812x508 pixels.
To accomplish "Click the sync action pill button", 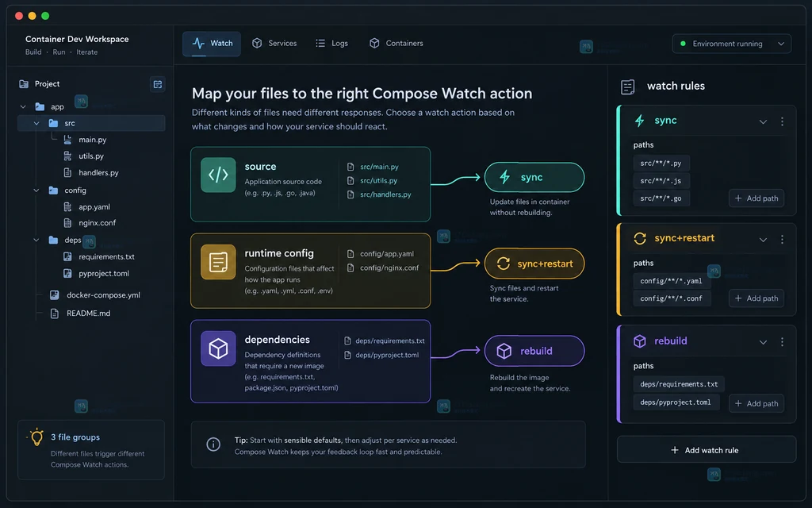I will click(x=534, y=177).
